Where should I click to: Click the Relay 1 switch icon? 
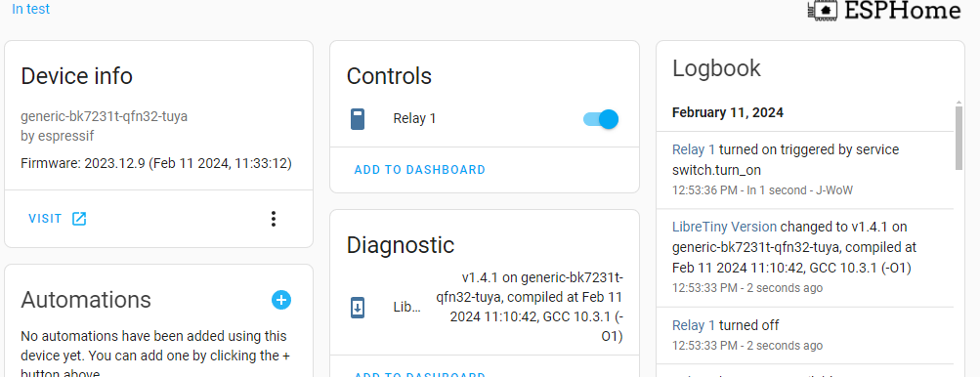coord(358,119)
